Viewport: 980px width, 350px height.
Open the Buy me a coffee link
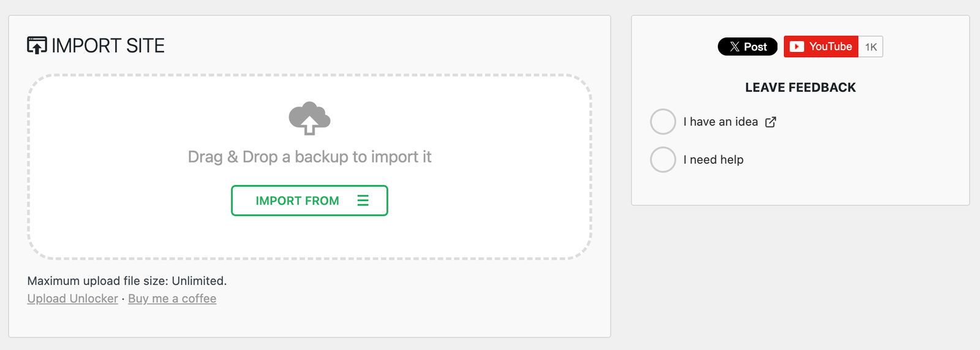[x=172, y=299]
